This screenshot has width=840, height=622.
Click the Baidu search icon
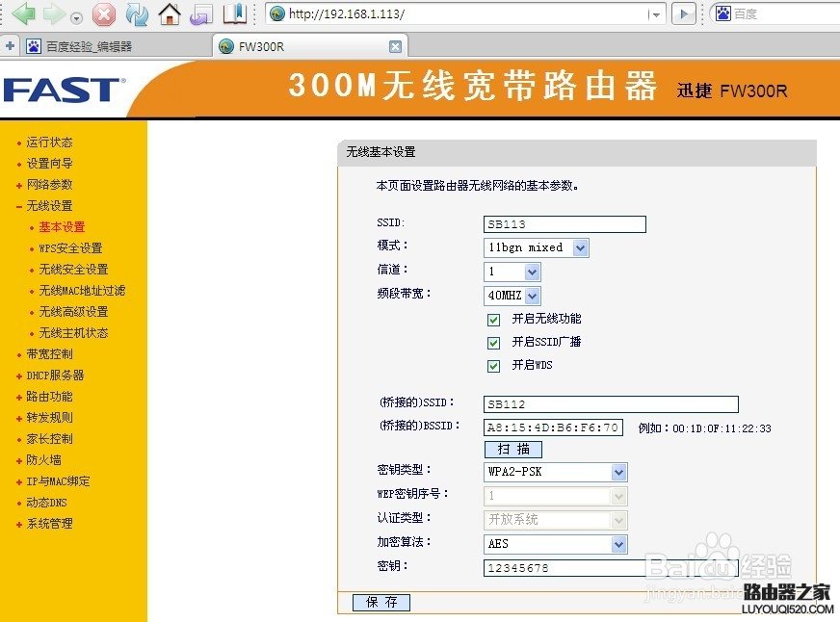(x=723, y=13)
